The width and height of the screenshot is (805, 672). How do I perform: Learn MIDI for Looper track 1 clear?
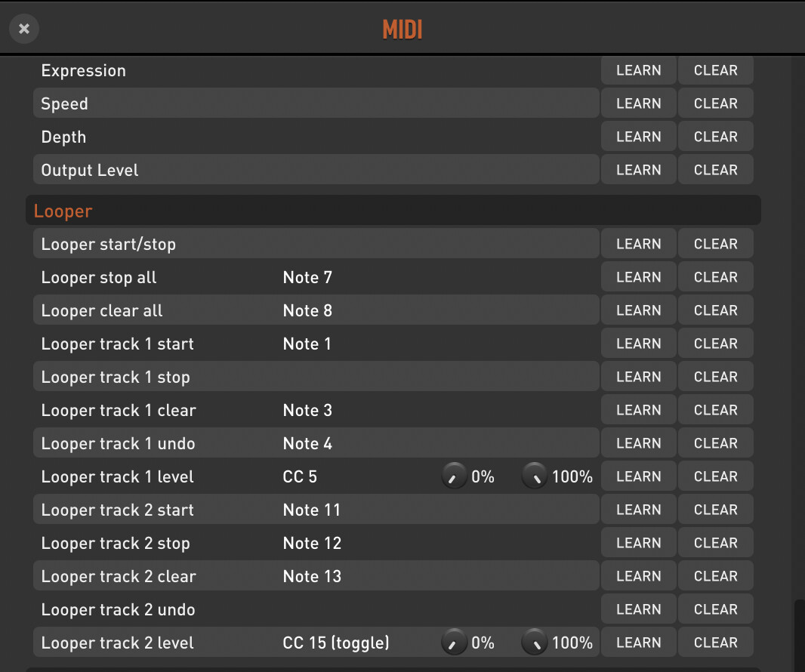pos(639,410)
